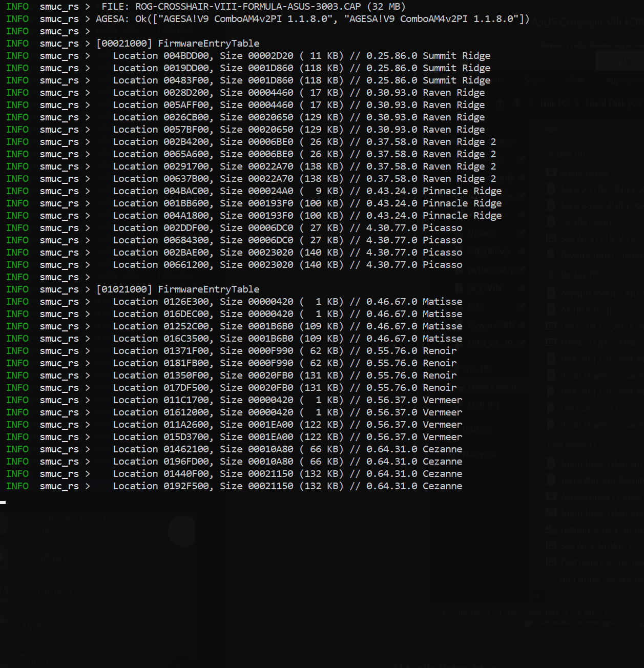Click the [00021000] FirmwareEntryTable header
The image size is (644, 668).
point(133,44)
